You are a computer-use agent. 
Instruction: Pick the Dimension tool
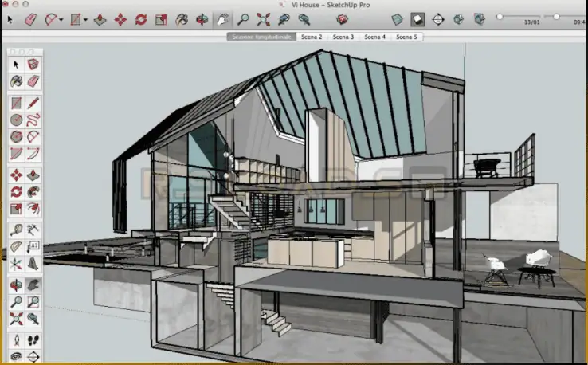[33, 230]
